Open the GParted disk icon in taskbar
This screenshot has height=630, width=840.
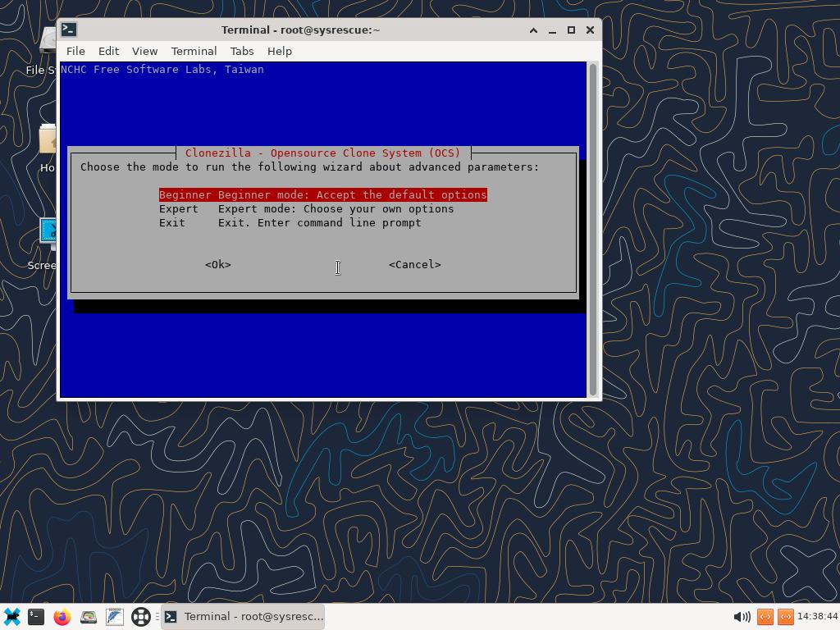coord(89,616)
